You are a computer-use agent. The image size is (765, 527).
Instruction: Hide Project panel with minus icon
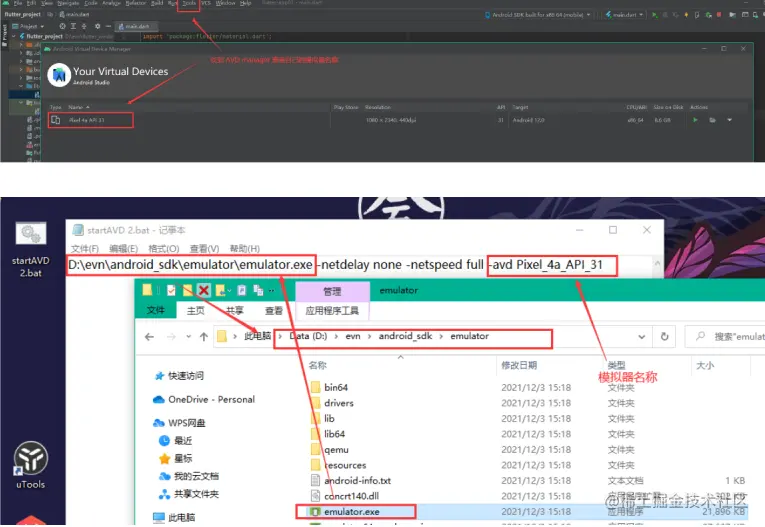pyautogui.click(x=108, y=26)
